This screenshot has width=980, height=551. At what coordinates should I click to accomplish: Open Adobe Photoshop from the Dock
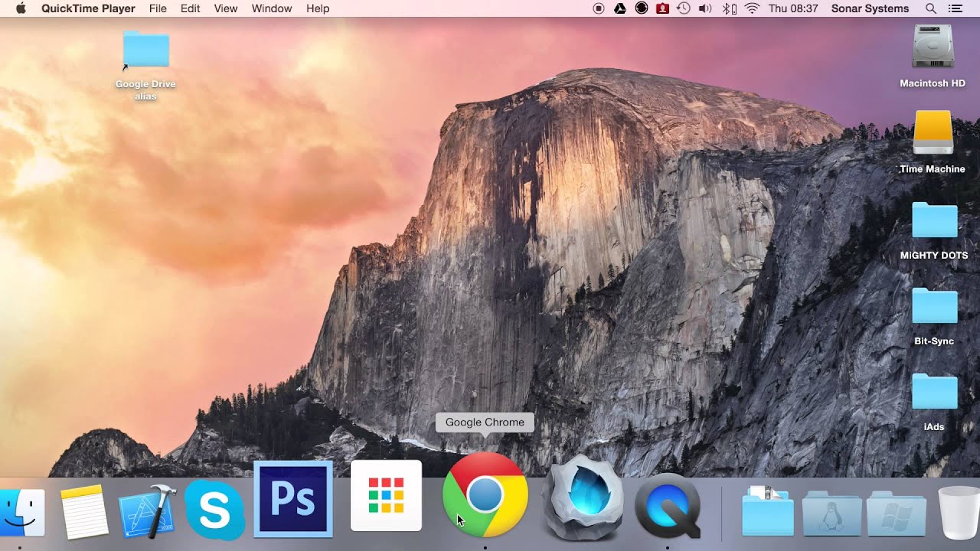293,499
